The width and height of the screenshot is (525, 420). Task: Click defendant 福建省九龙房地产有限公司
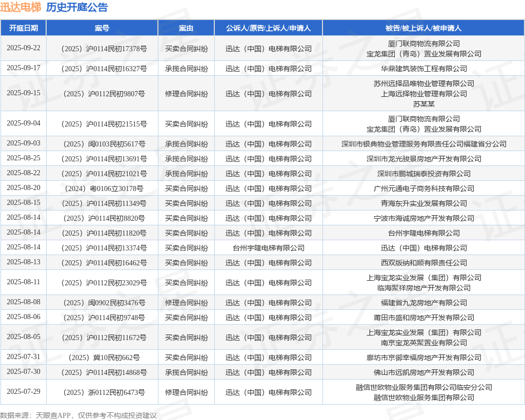[424, 303]
